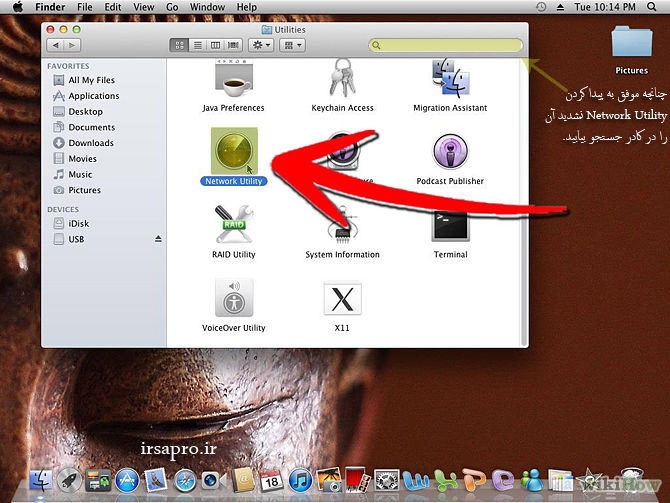Open the item arrangement dropdown
This screenshot has height=503, width=670.
292,45
